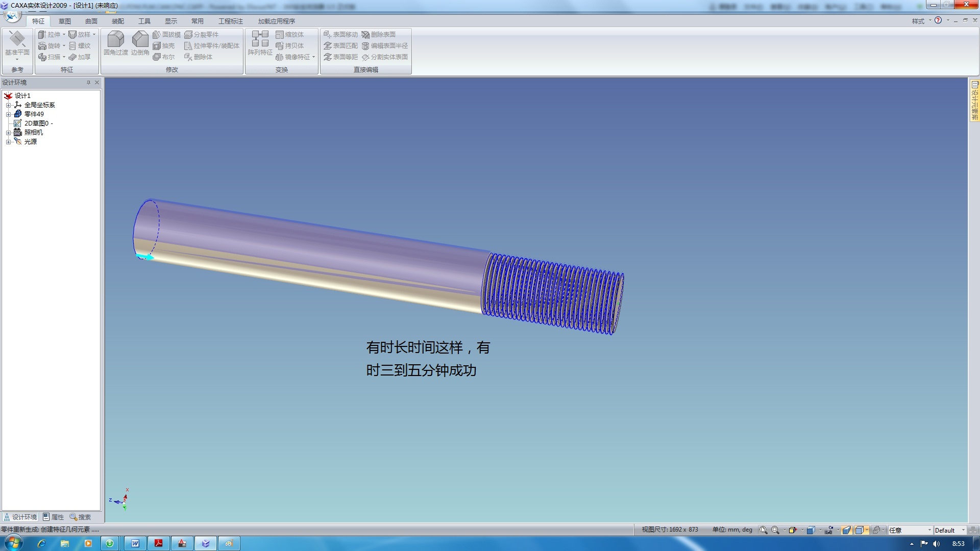Image resolution: width=980 pixels, height=551 pixels.
Task: Switch to the 显示 ribbon tab
Action: coord(171,21)
